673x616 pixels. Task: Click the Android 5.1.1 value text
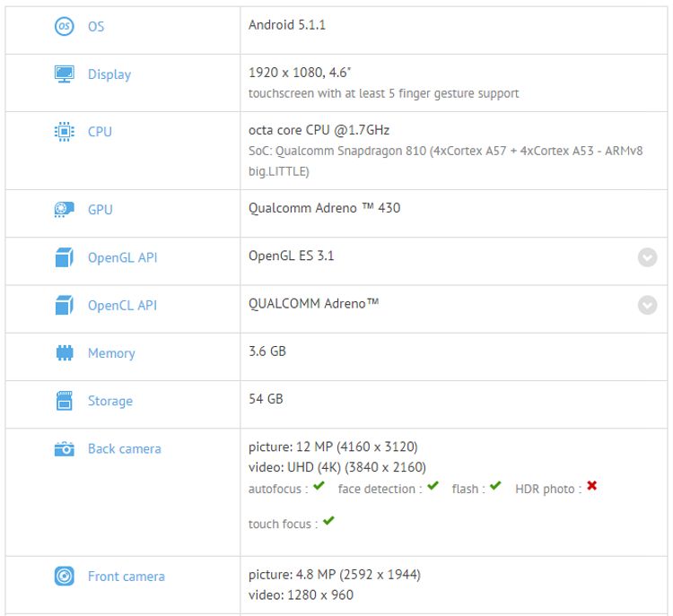[x=286, y=25]
